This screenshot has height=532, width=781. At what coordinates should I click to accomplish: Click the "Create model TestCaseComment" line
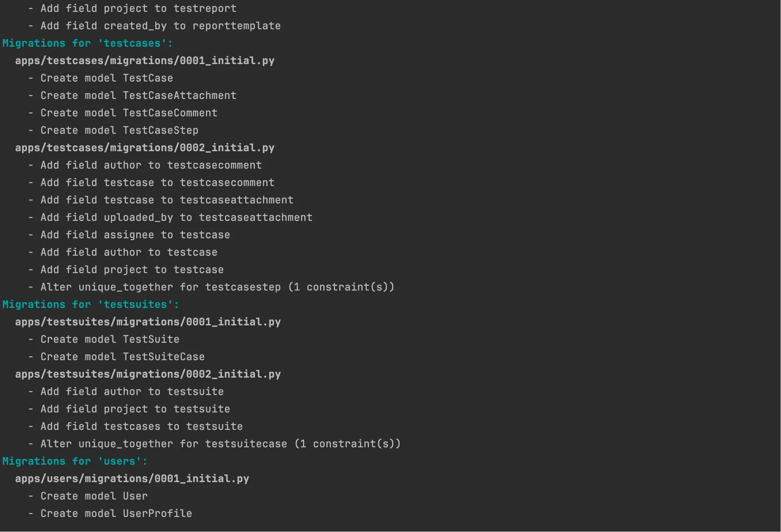[129, 113]
